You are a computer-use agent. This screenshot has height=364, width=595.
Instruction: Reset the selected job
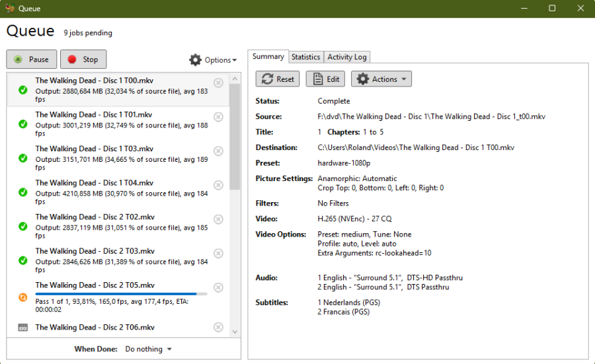278,79
